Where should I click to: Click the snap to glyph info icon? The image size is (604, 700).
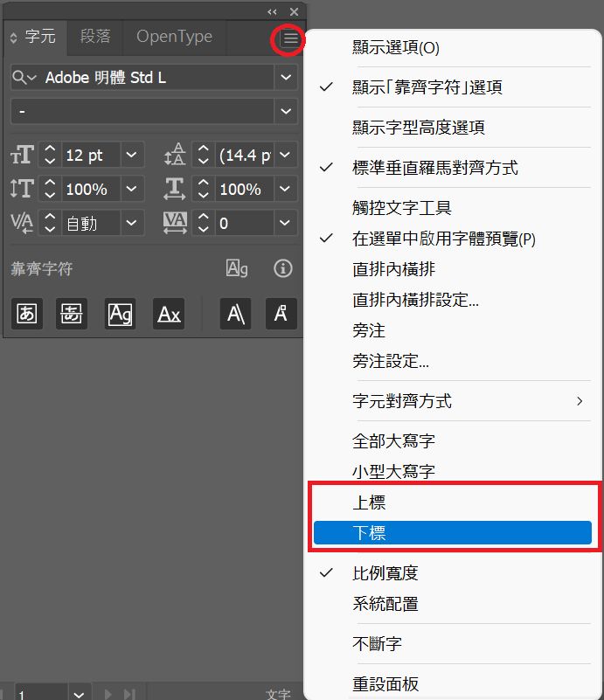click(283, 269)
